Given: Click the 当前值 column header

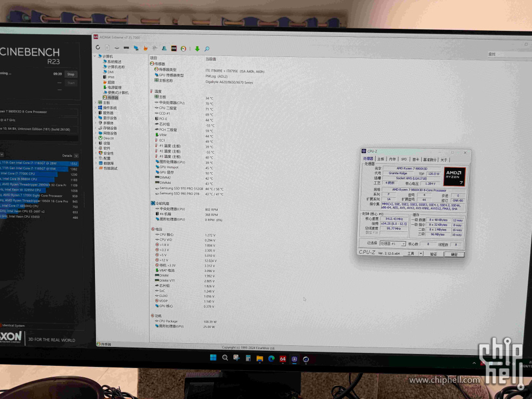Looking at the screenshot, I should pos(211,59).
